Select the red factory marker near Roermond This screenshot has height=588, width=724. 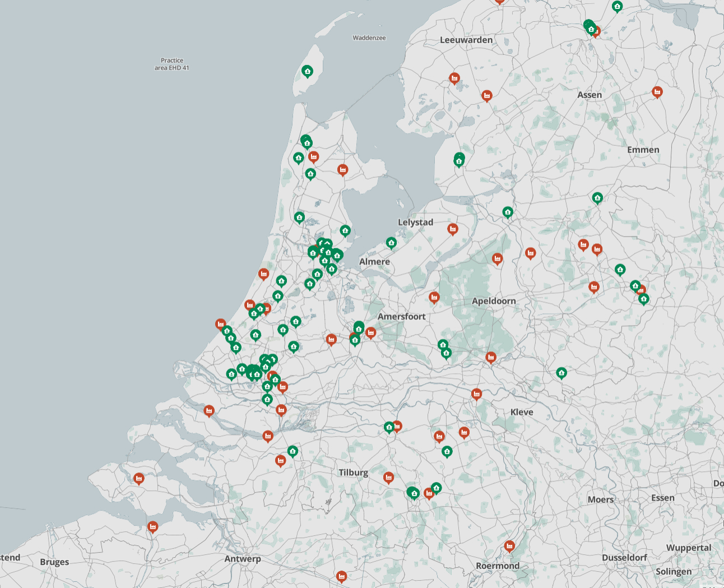coord(509,545)
